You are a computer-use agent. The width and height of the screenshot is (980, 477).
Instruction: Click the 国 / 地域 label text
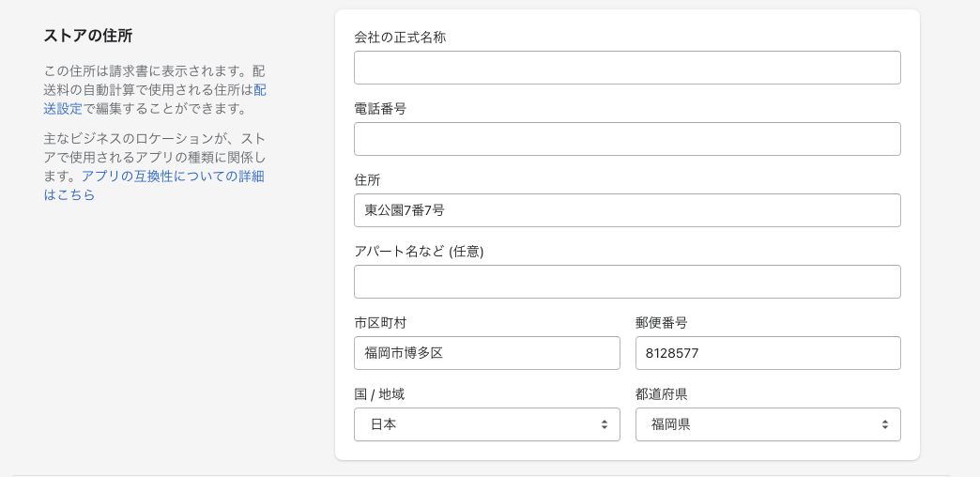click(x=379, y=394)
